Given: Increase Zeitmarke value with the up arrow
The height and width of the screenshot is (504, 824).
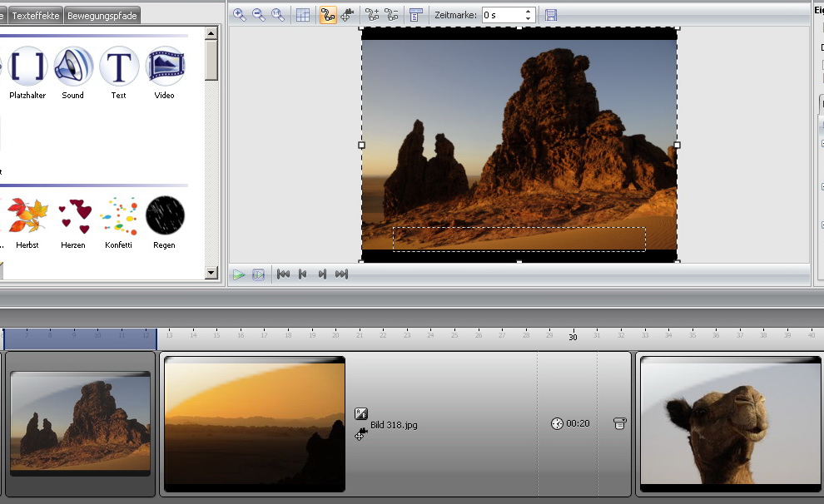Looking at the screenshot, I should tap(528, 12).
